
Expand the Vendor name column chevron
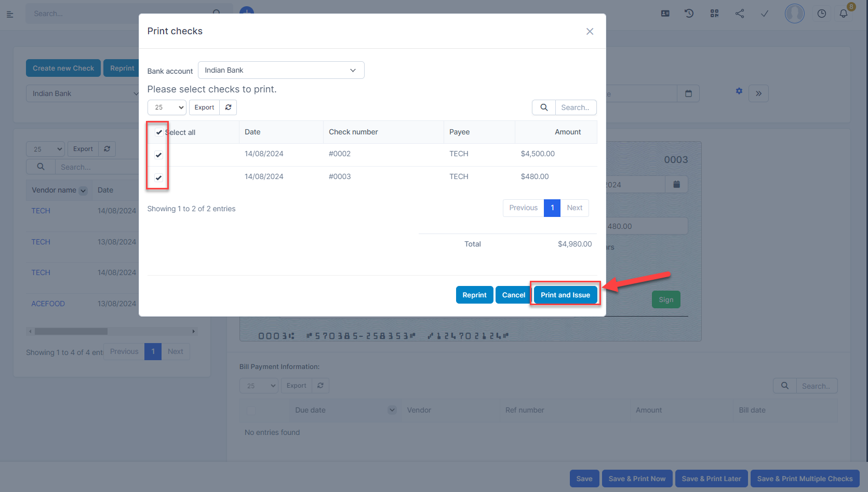click(83, 190)
